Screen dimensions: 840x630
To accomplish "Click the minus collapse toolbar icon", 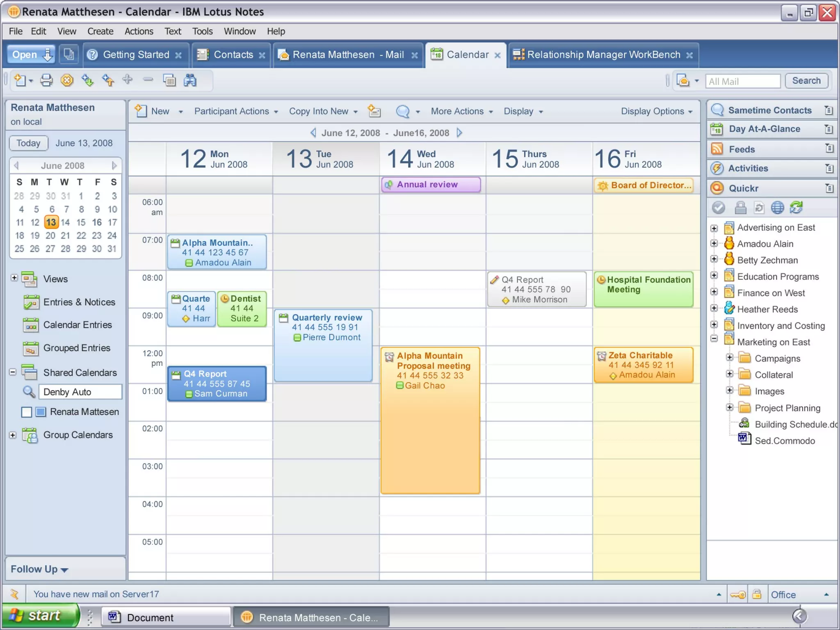I will pyautogui.click(x=148, y=79).
